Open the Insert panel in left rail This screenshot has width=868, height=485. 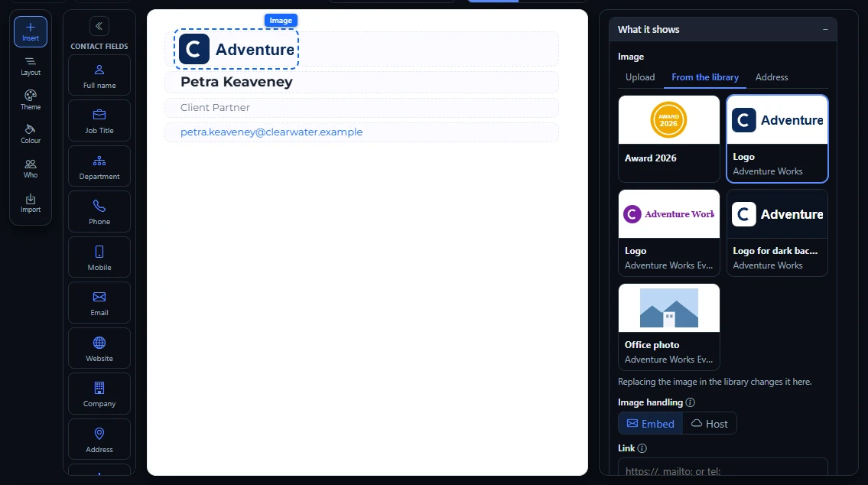(31, 31)
